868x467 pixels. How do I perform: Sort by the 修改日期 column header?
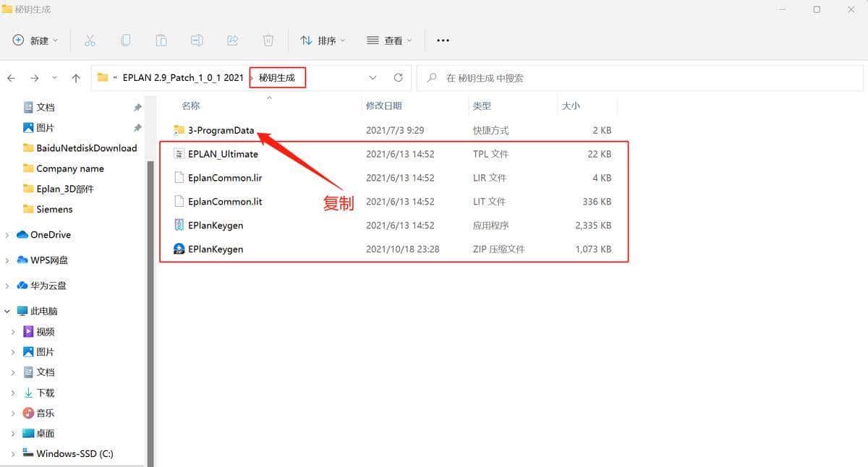tap(383, 106)
